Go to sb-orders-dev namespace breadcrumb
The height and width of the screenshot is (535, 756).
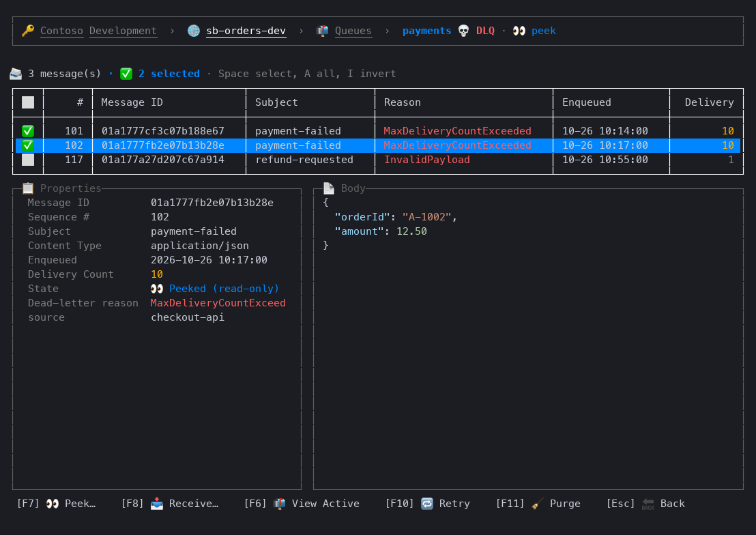(x=246, y=31)
